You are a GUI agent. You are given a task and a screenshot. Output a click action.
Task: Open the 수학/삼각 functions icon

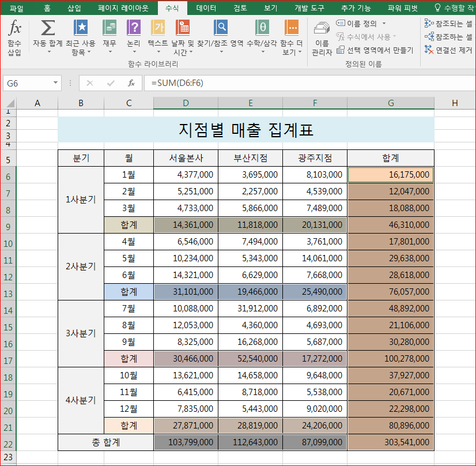coord(262,28)
